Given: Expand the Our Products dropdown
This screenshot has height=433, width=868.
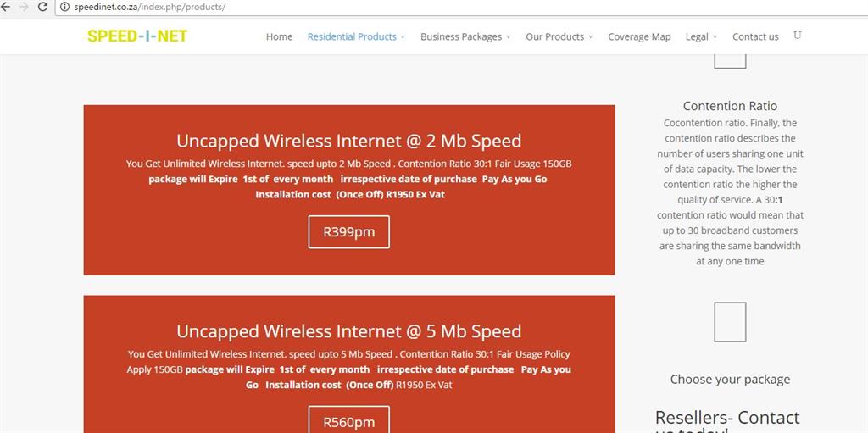Looking at the screenshot, I should [x=559, y=36].
